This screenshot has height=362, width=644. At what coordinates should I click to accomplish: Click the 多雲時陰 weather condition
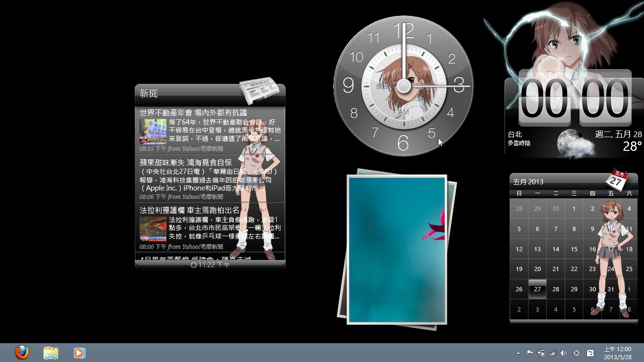point(519,143)
